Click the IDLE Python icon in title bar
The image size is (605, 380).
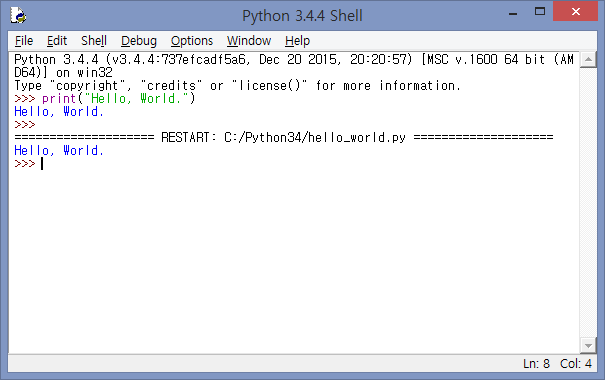coord(18,15)
